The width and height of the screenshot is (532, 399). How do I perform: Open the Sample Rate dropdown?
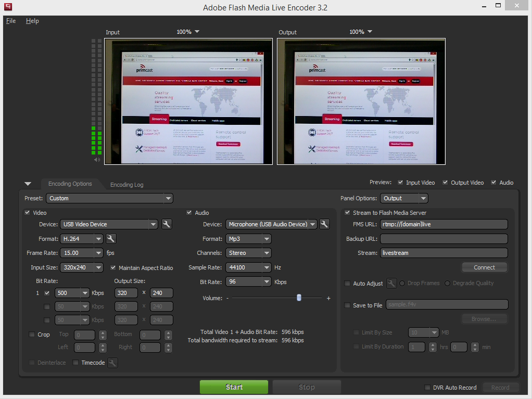(248, 267)
